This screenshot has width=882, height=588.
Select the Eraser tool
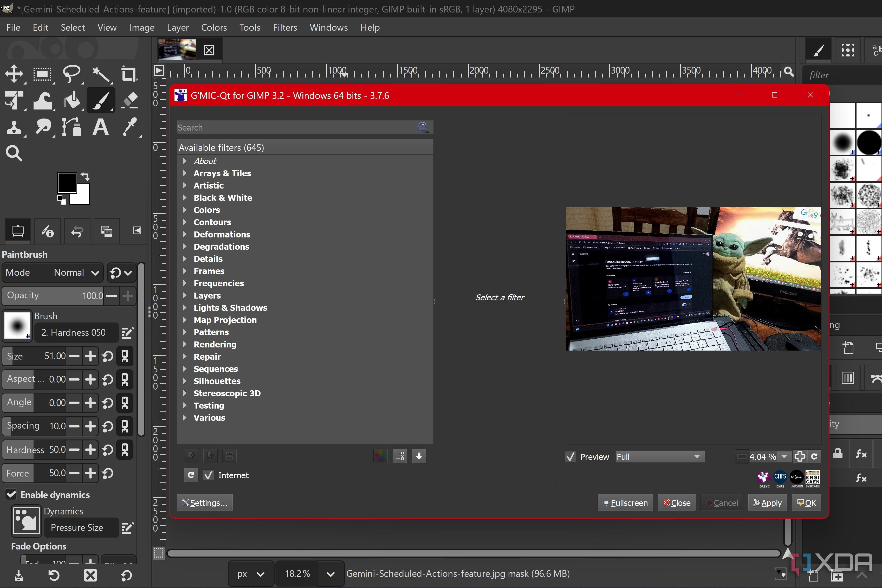pos(130,100)
